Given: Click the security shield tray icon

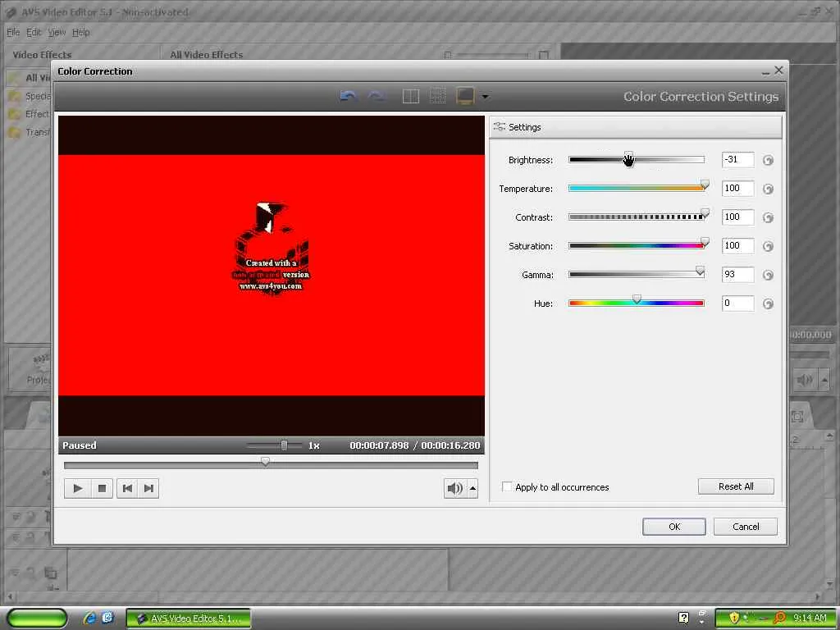Looking at the screenshot, I should click(734, 618).
